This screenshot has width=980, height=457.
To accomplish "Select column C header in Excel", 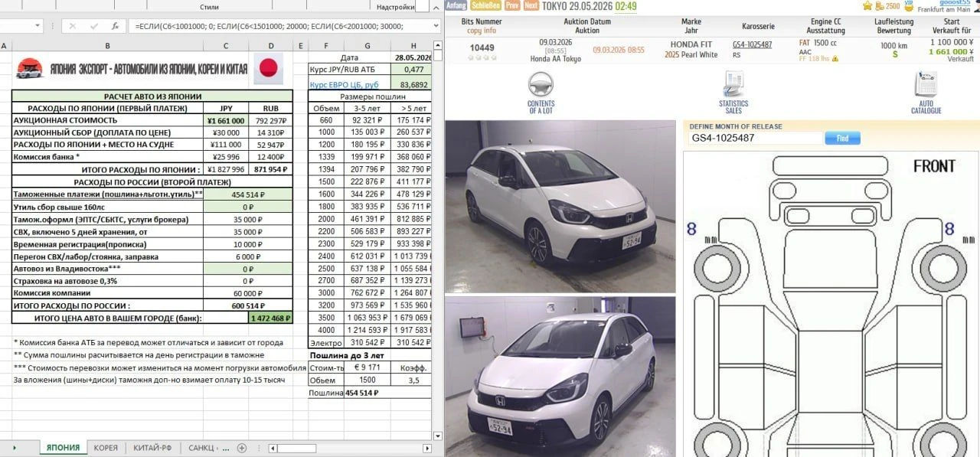I will point(226,47).
